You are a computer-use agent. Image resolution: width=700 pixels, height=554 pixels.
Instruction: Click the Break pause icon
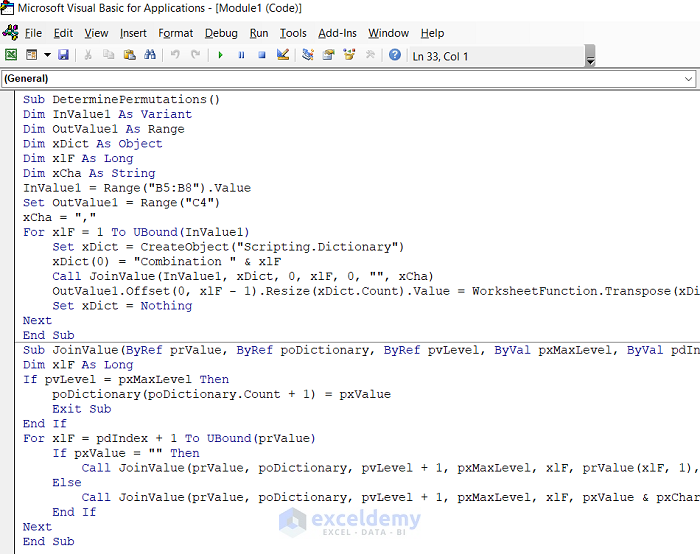pyautogui.click(x=242, y=55)
